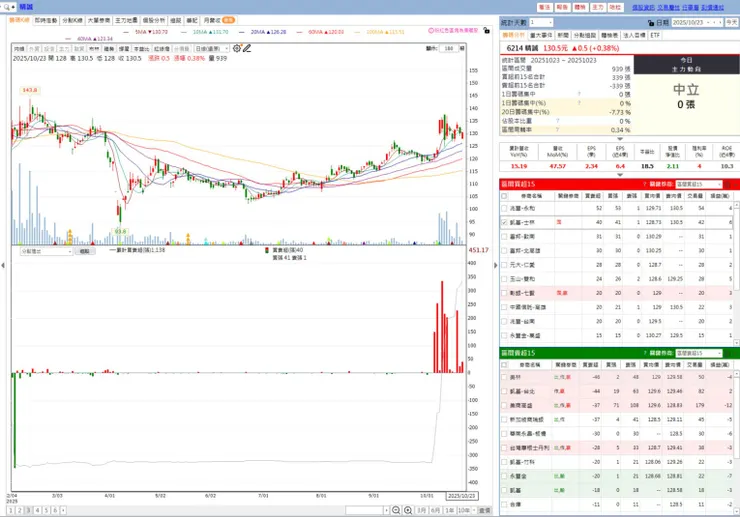740x517 pixels.
Task: Expand triangle below statistics summary block
Action: (x=620, y=139)
